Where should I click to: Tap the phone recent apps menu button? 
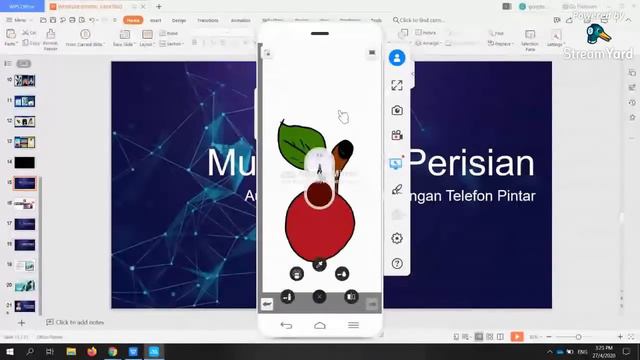[353, 325]
